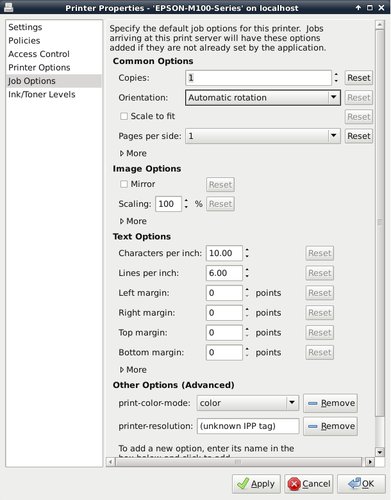
Task: Confirm with the OK button
Action: coord(361,484)
